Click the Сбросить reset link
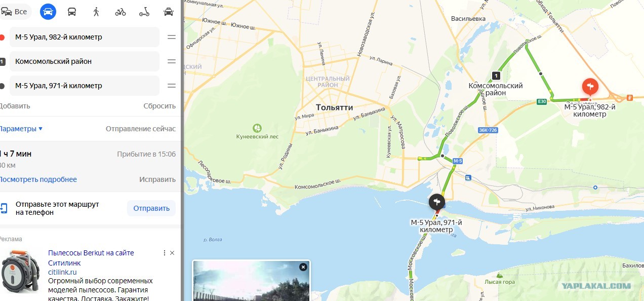The width and height of the screenshot is (644, 301). coord(159,106)
